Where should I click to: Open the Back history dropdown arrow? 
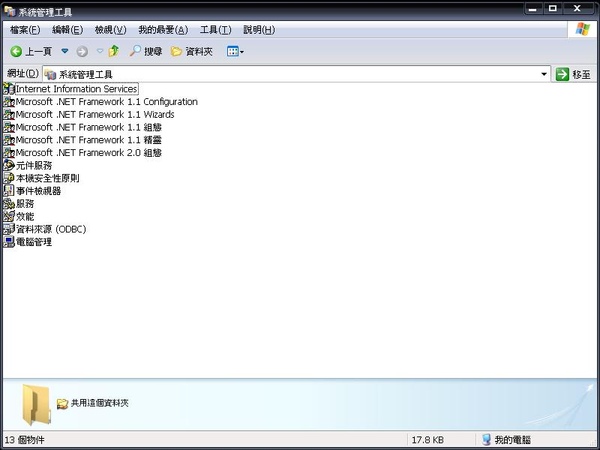coord(65,51)
